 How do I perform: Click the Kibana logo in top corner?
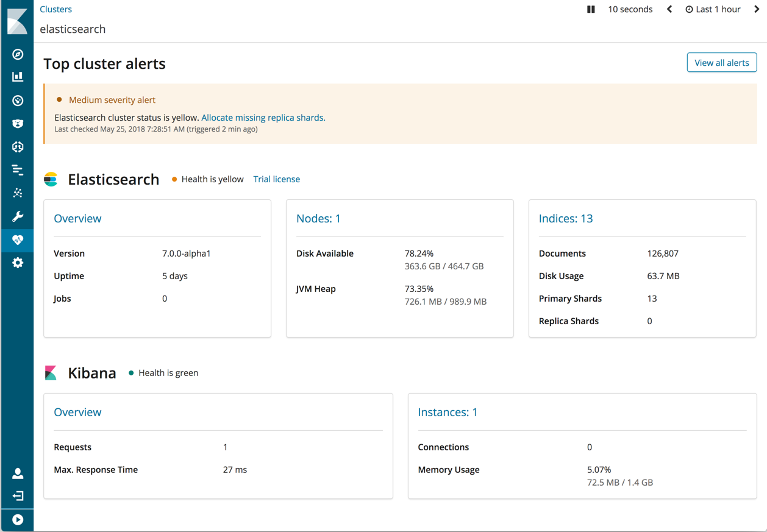pyautogui.click(x=17, y=22)
